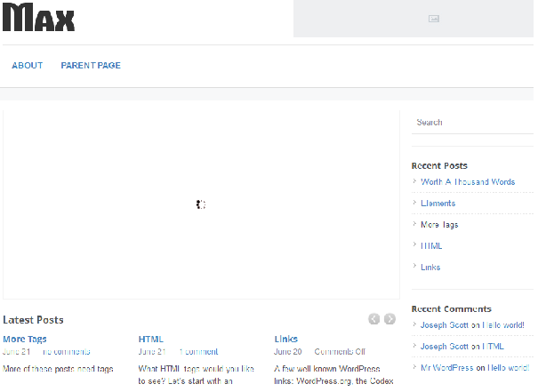
Task: Open the Links post in Recent Posts sidebar
Action: click(430, 268)
